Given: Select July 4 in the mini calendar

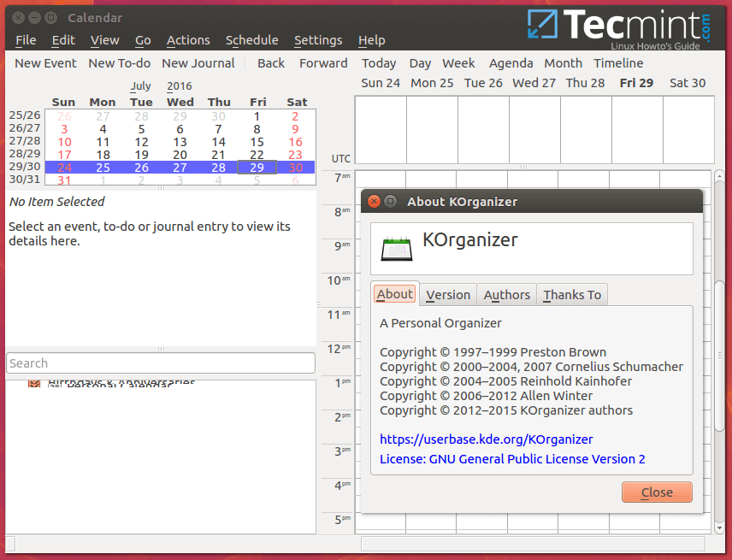Looking at the screenshot, I should pos(103,129).
